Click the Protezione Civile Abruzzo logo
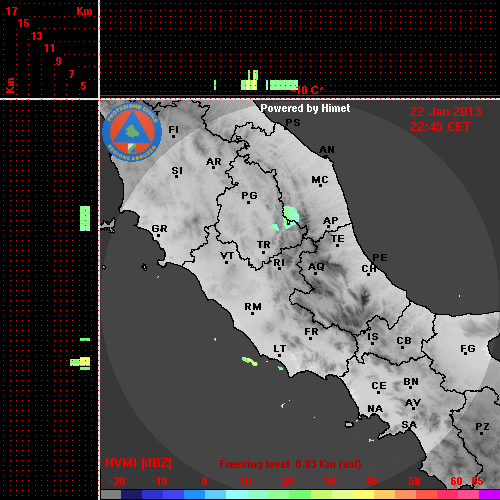500x500 pixels. pos(132,132)
